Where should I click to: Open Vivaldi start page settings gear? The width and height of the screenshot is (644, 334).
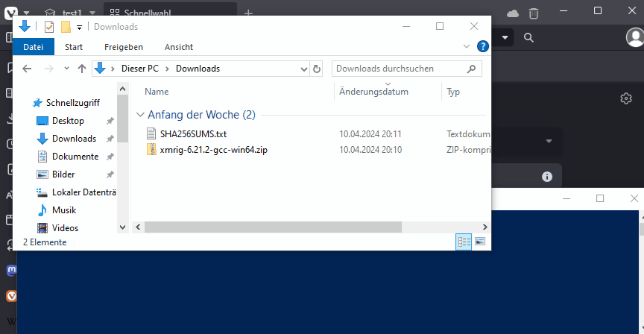tap(626, 98)
